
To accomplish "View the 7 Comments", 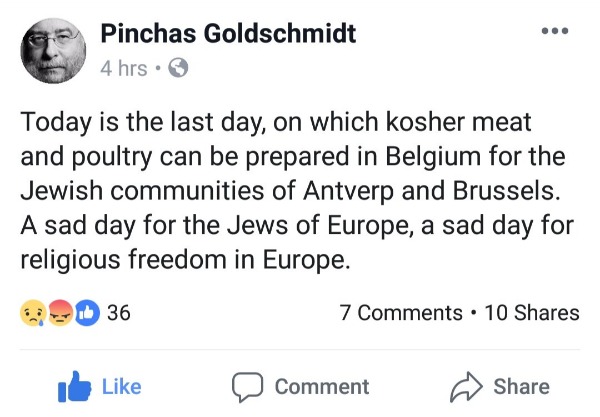I will click(x=401, y=313).
